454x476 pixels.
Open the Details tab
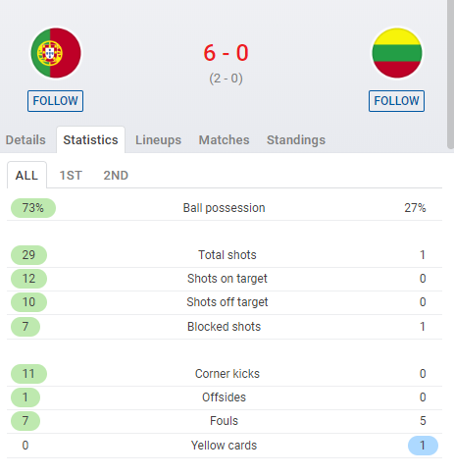[x=25, y=140]
